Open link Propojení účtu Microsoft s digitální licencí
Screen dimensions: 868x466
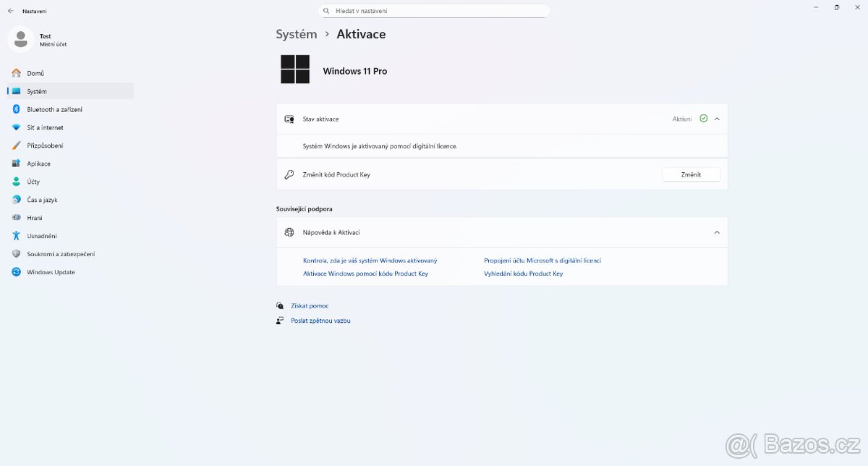542,260
